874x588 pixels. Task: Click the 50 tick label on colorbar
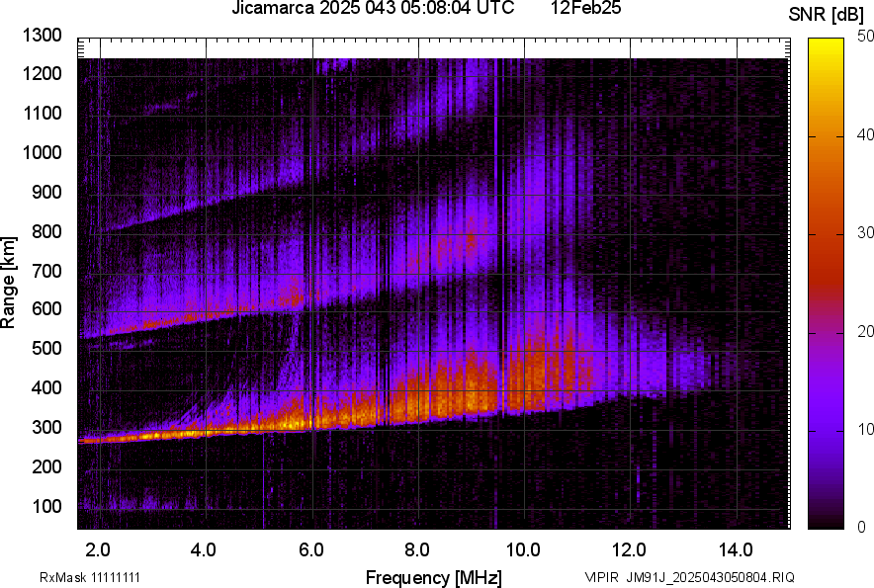pyautogui.click(x=866, y=37)
